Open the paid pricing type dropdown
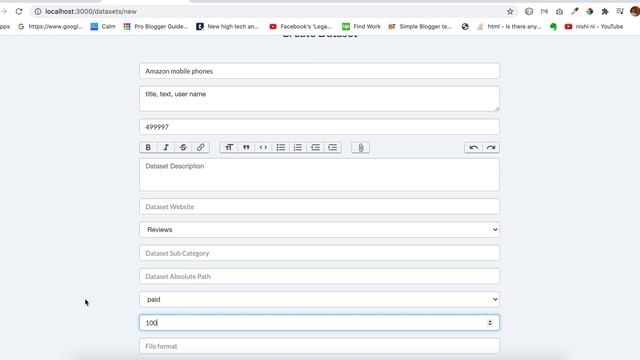The height and width of the screenshot is (360, 640). click(x=319, y=300)
